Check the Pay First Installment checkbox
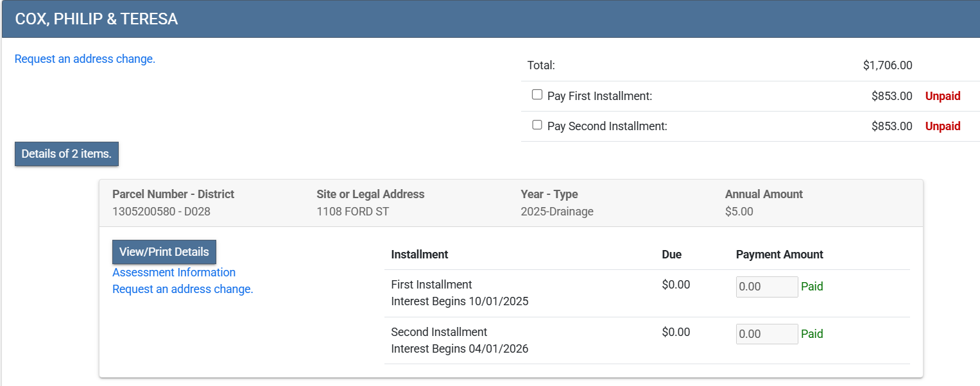The height and width of the screenshot is (386, 980). [537, 95]
